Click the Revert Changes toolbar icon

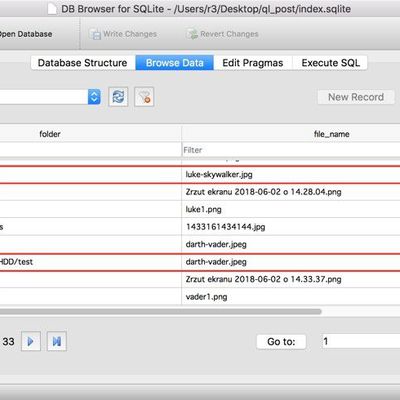pyautogui.click(x=192, y=34)
